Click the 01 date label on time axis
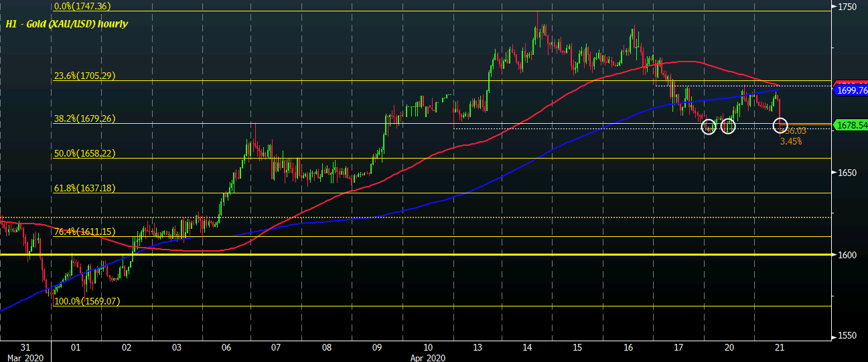 click(76, 348)
